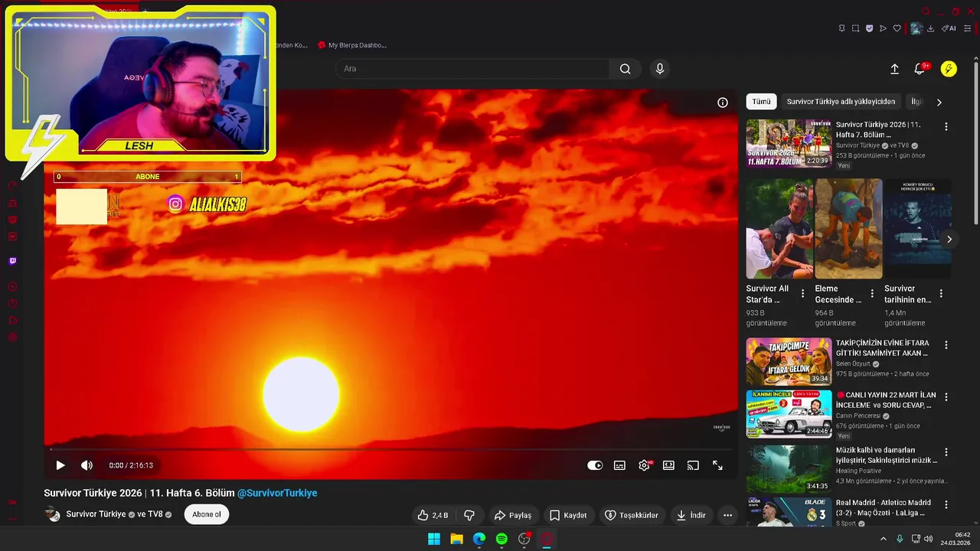Open the browser AI assistant button
This screenshot has width=980, height=551.
949,28
